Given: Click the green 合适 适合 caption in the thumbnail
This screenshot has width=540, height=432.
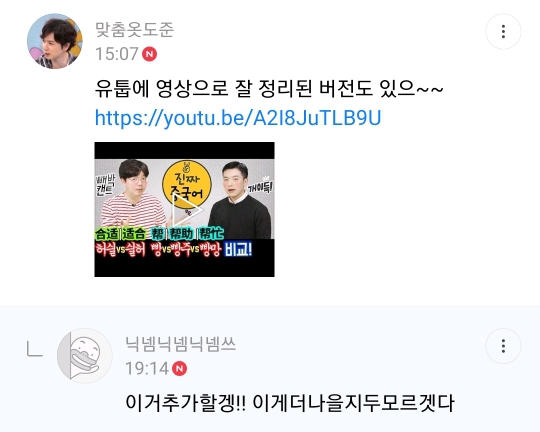Looking at the screenshot, I should [121, 234].
